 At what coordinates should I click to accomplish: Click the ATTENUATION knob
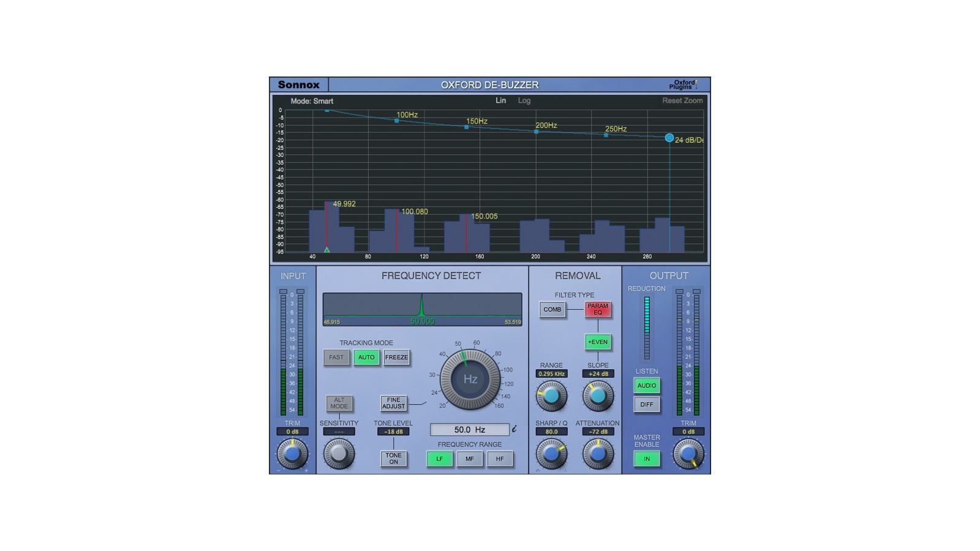coord(598,454)
